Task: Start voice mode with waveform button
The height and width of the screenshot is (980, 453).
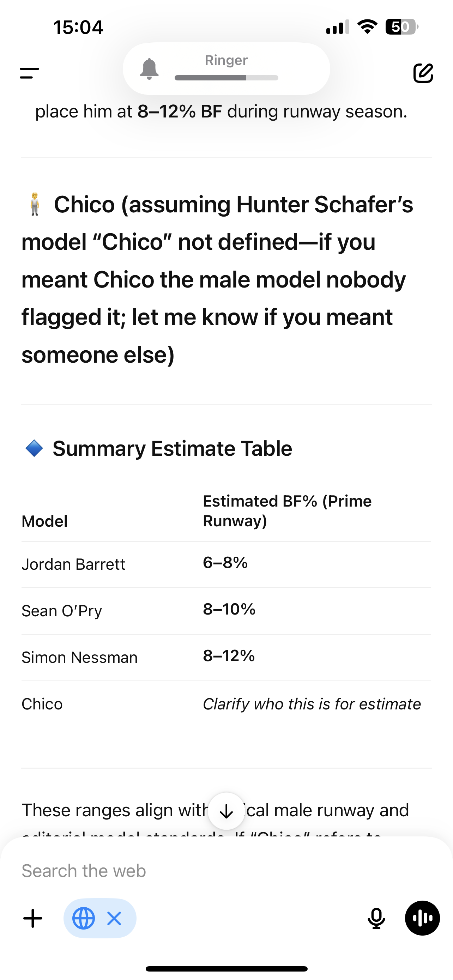Action: pos(422,918)
